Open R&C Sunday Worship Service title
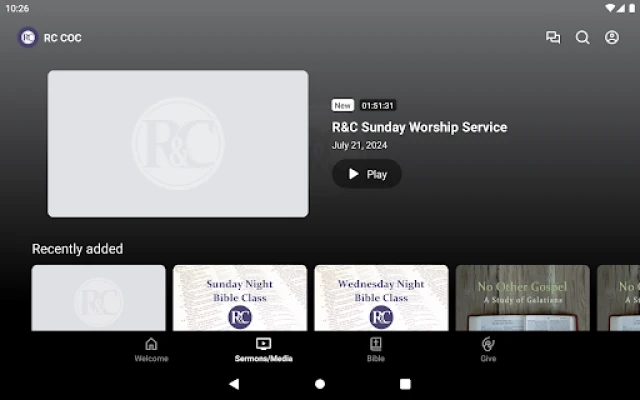640x400 pixels. [419, 127]
